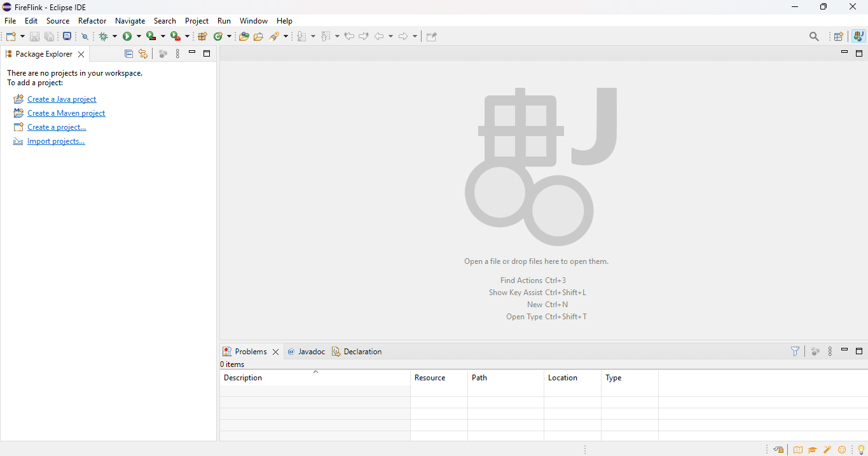The image size is (868, 456).
Task: Toggle the Java perspective button
Action: point(858,36)
